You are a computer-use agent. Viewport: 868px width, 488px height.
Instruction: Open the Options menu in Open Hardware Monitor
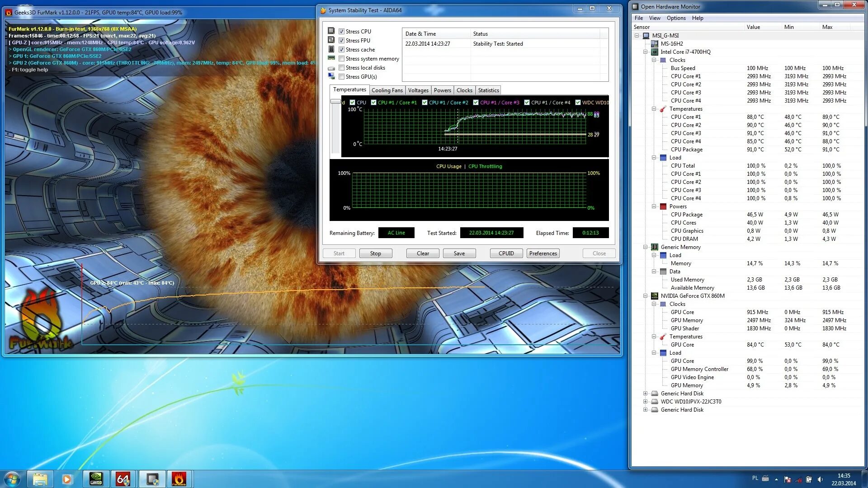676,18
